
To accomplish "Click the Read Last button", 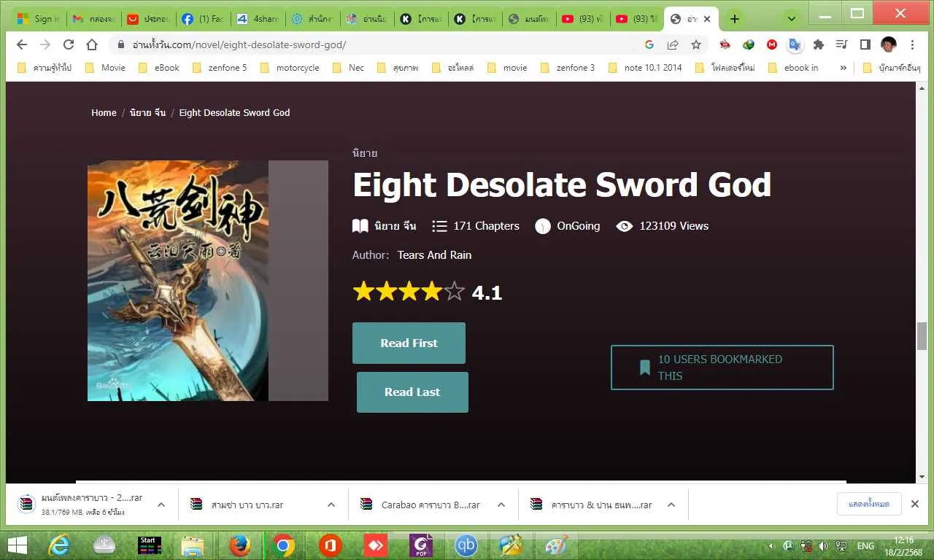I will 412,392.
